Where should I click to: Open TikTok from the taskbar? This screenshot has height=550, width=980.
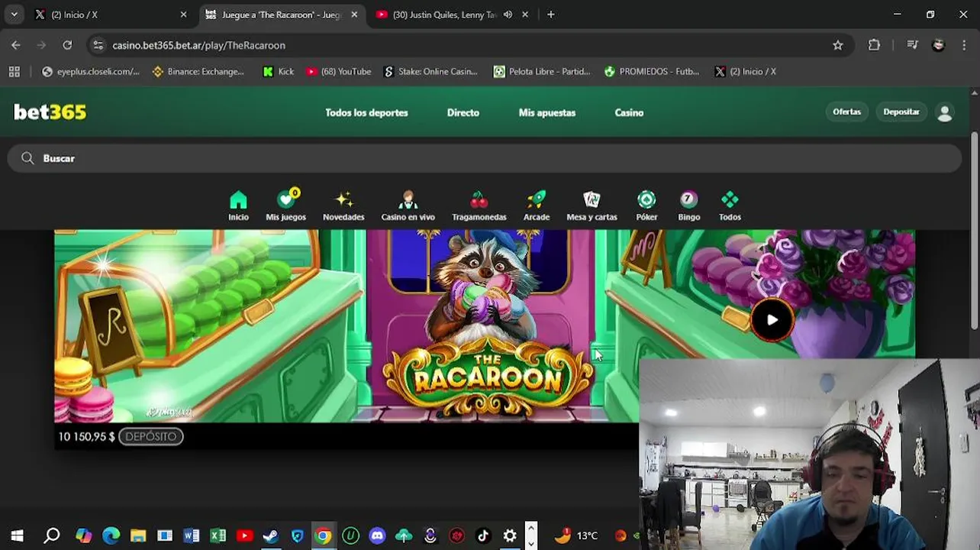tap(483, 535)
